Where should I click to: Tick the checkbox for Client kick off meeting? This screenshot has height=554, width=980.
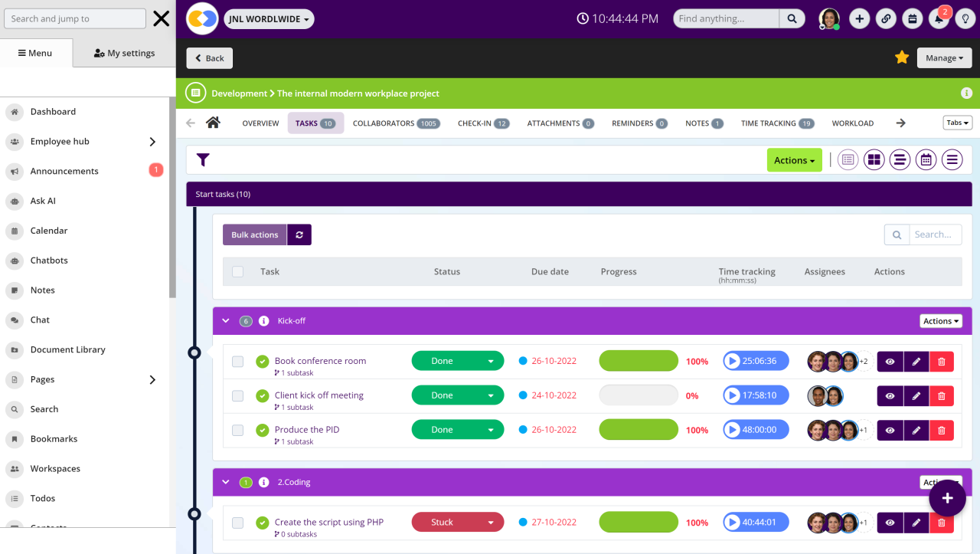click(237, 395)
